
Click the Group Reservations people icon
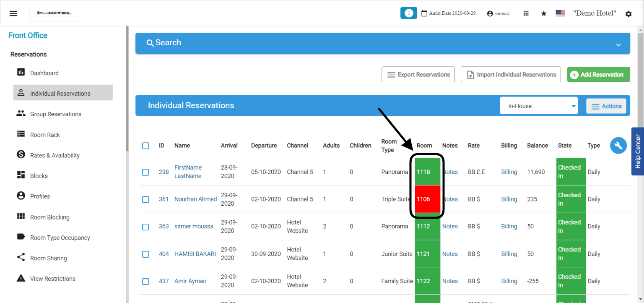pyautogui.click(x=21, y=113)
